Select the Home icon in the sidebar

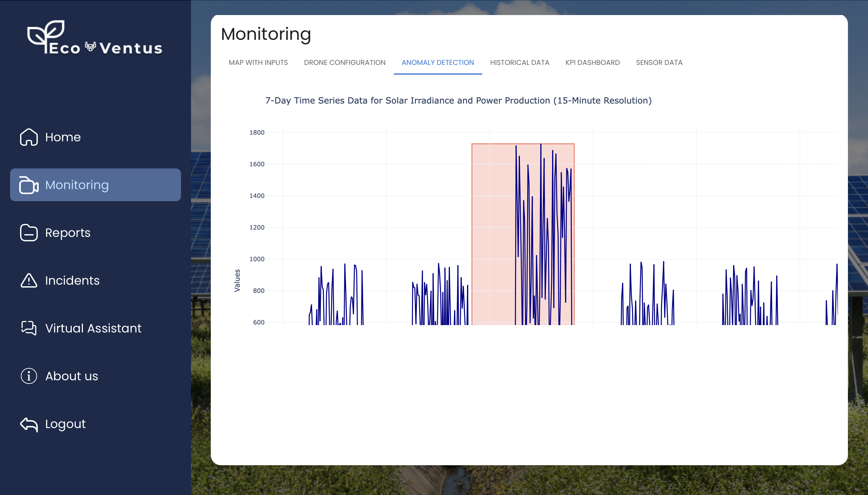29,137
